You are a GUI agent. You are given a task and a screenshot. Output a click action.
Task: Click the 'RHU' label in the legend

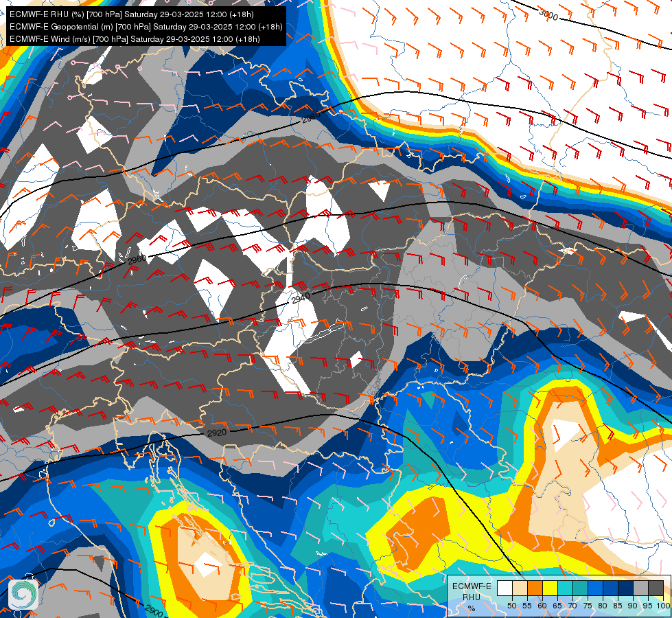[472, 597]
